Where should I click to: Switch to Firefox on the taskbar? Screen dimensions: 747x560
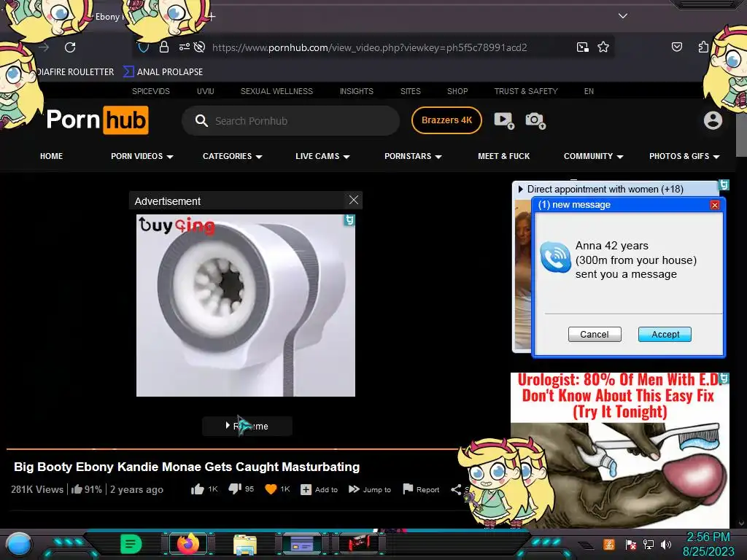188,543
